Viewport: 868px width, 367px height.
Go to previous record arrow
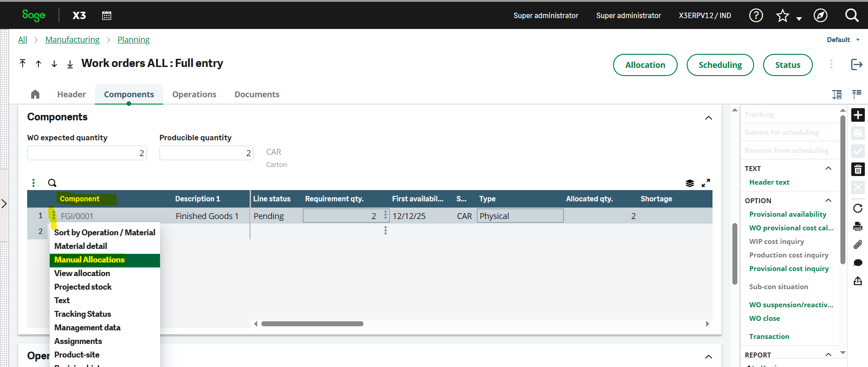point(38,64)
